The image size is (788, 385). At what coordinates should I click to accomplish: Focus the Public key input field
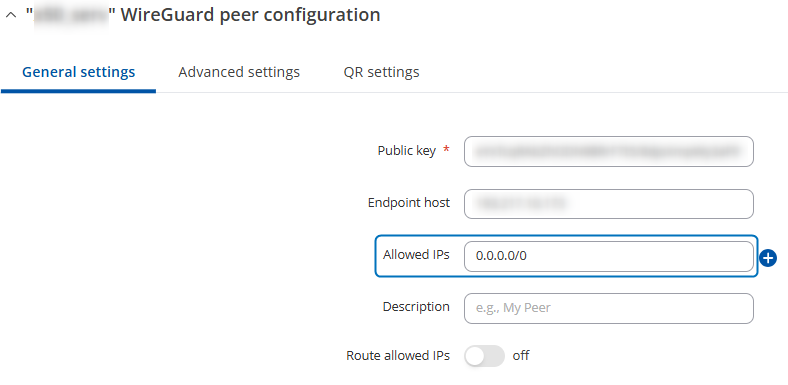tap(609, 151)
